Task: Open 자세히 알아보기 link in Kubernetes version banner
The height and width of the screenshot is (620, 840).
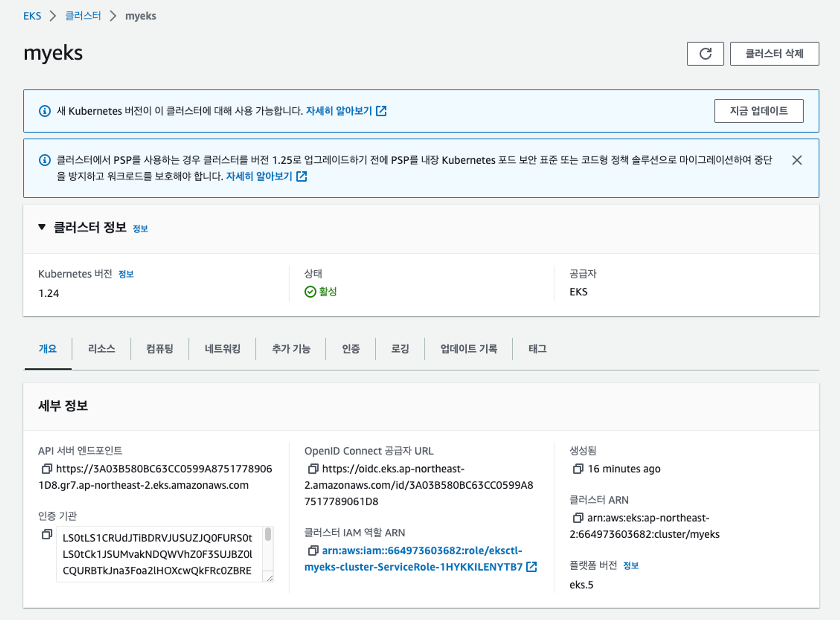Action: 339,111
